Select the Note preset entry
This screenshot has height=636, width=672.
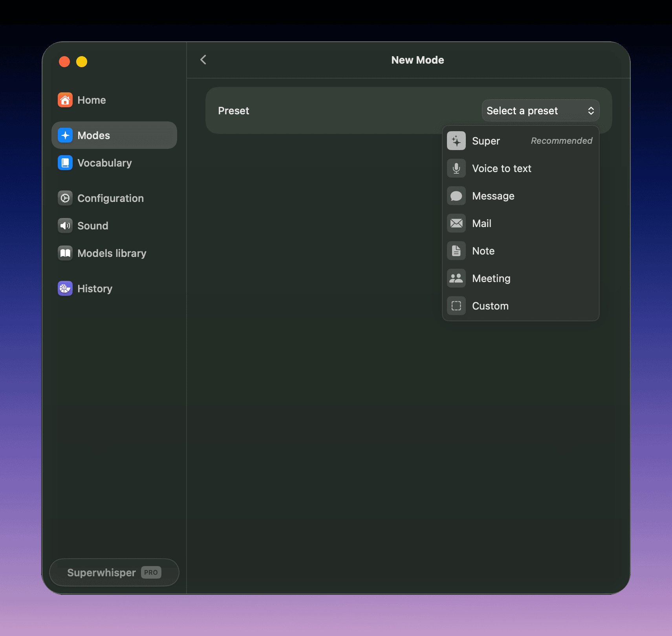521,251
